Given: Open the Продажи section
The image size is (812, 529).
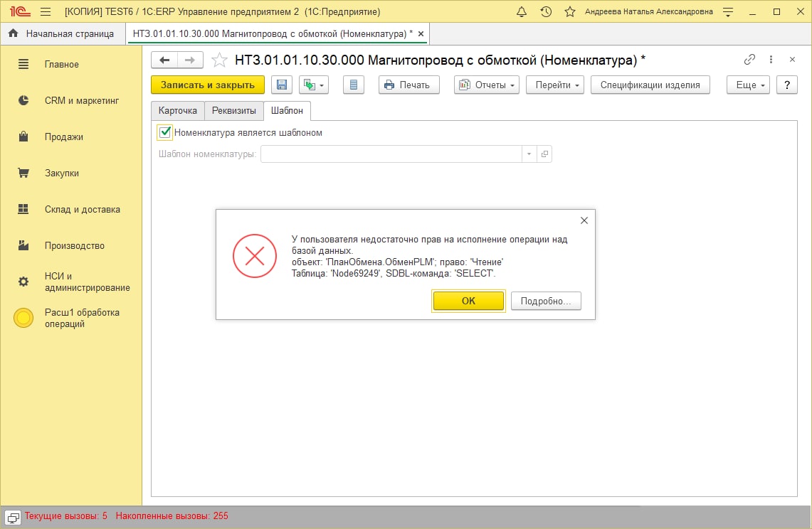Looking at the screenshot, I should (64, 137).
